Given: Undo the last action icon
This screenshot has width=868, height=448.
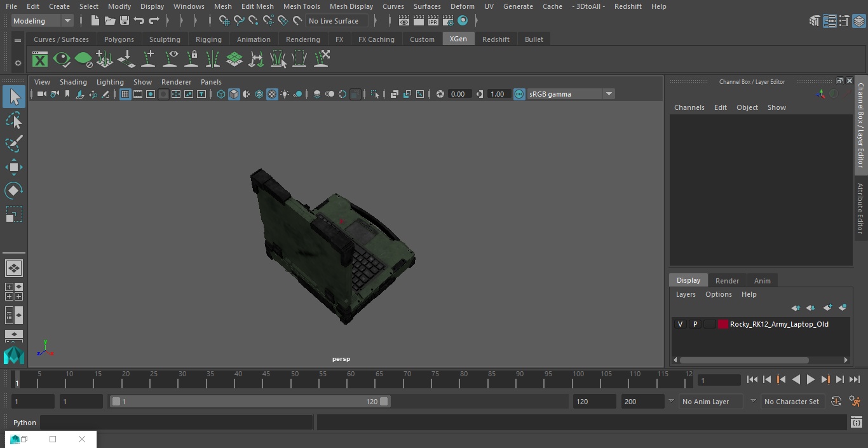Looking at the screenshot, I should 139,21.
